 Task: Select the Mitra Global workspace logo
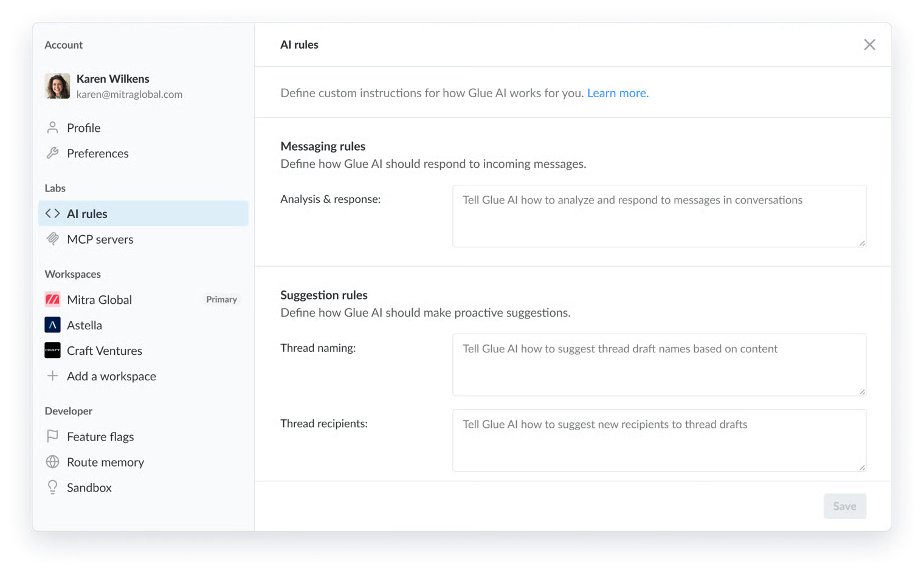[x=53, y=300]
